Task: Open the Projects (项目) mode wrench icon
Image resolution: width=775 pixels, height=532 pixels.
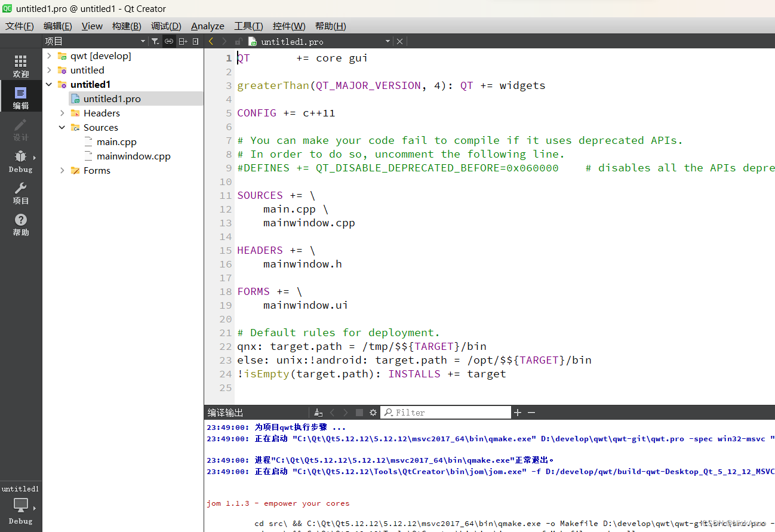Action: pyautogui.click(x=21, y=192)
